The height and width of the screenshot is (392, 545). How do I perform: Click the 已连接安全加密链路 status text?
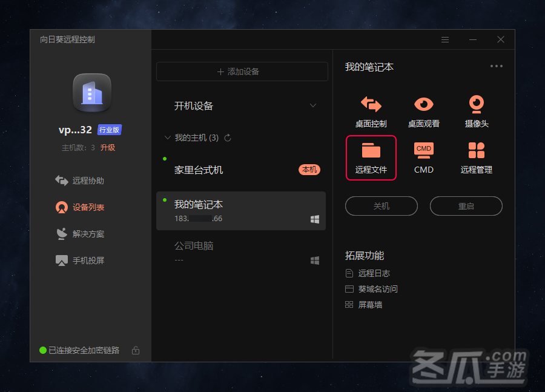pos(84,350)
